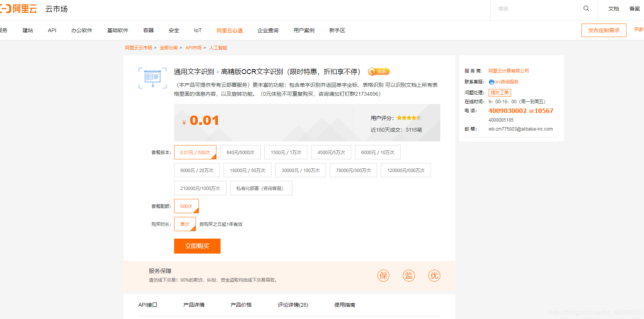644x319 pixels.
Task: Click the 立即购买 buy now button
Action: (197, 246)
